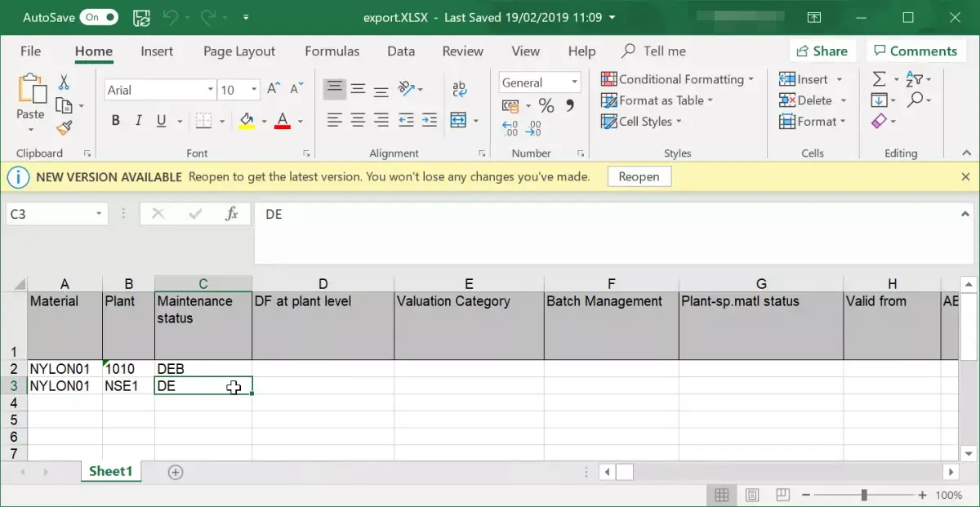Image resolution: width=980 pixels, height=507 pixels.
Task: Click the Reopen button
Action: (639, 176)
